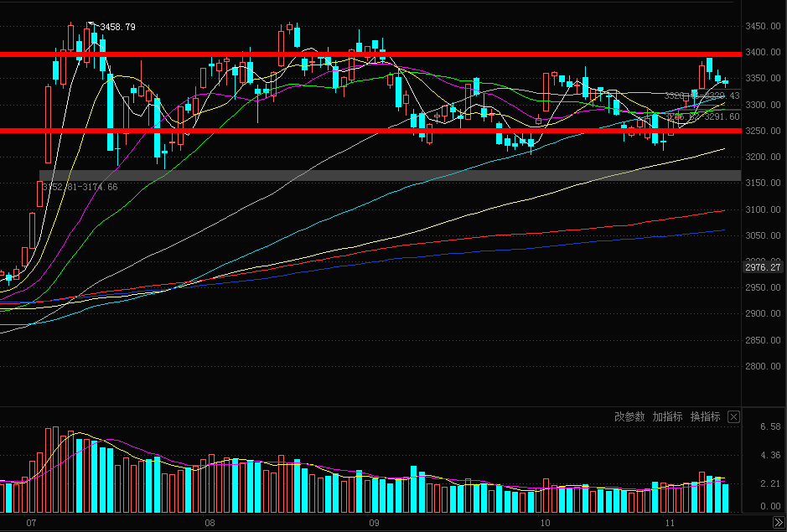Click the 3458.79 high price label
787x532 pixels.
click(117, 27)
